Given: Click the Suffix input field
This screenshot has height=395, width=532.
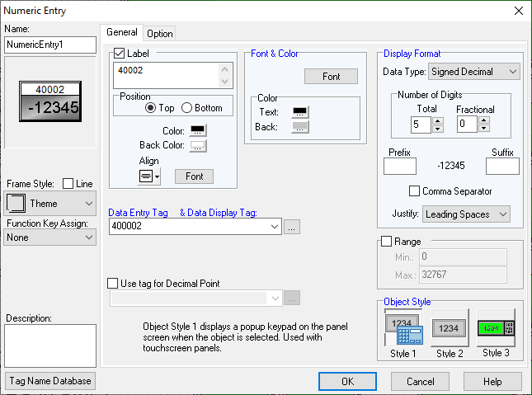Looking at the screenshot, I should coord(502,167).
